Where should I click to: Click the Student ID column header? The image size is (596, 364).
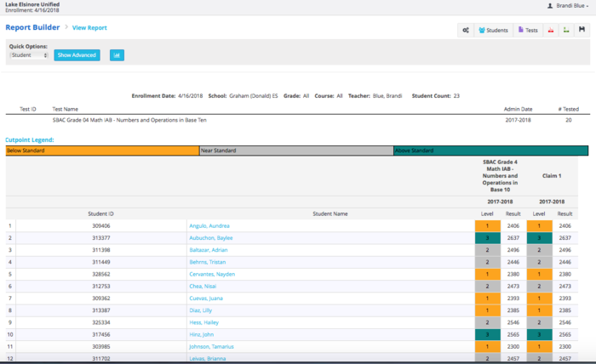[100, 213]
